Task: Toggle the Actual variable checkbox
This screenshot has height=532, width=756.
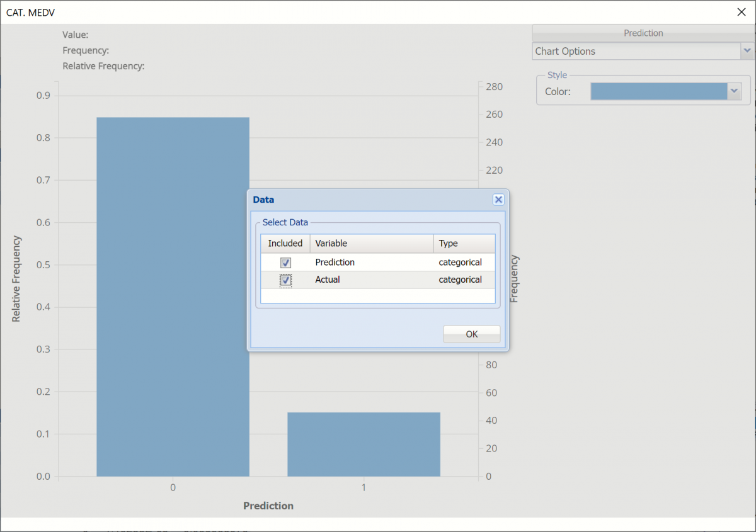Action: 285,280
